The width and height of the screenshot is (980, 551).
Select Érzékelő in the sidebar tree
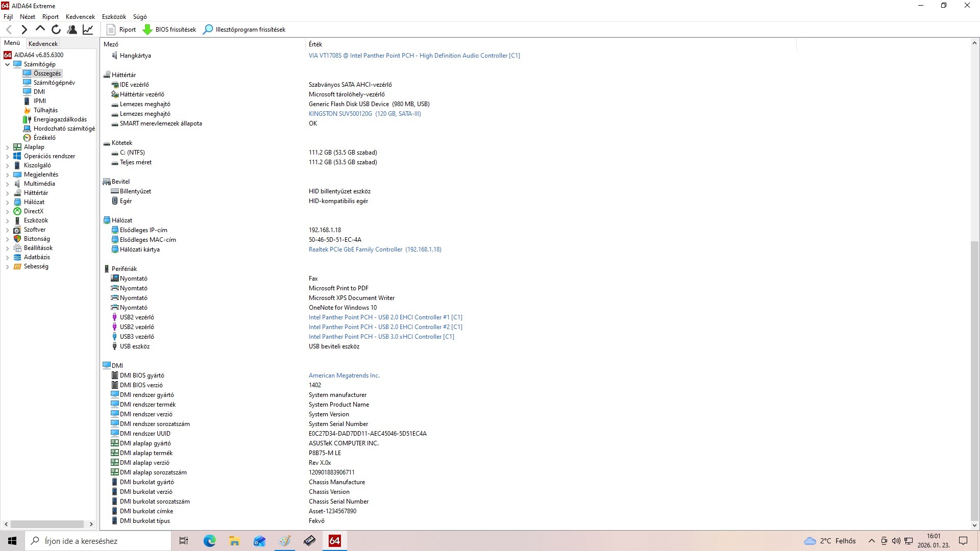pyautogui.click(x=44, y=138)
